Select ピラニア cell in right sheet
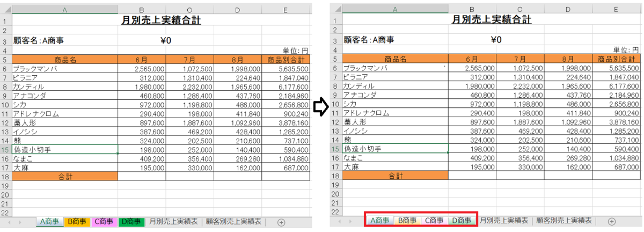644x232 pixels. (x=395, y=77)
